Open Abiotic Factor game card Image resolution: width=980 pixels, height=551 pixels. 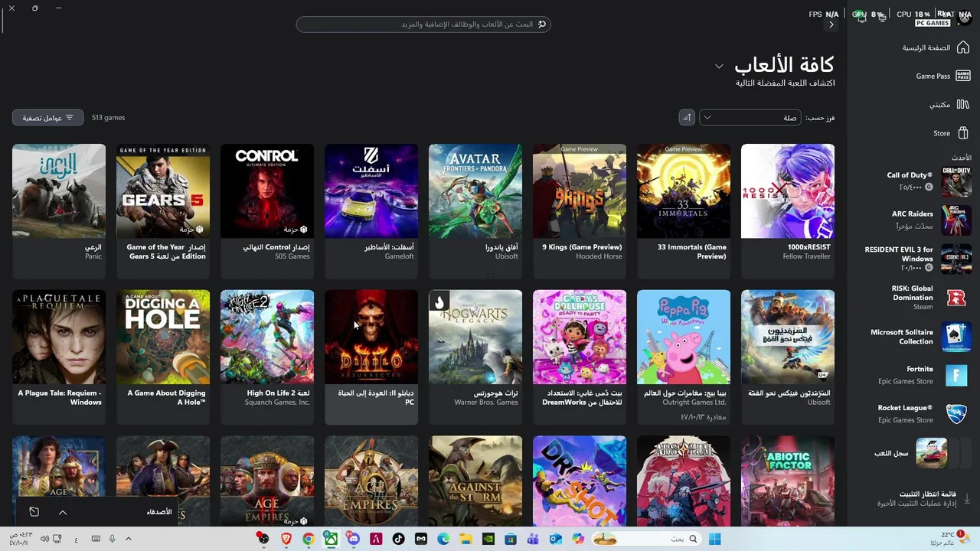coord(788,481)
